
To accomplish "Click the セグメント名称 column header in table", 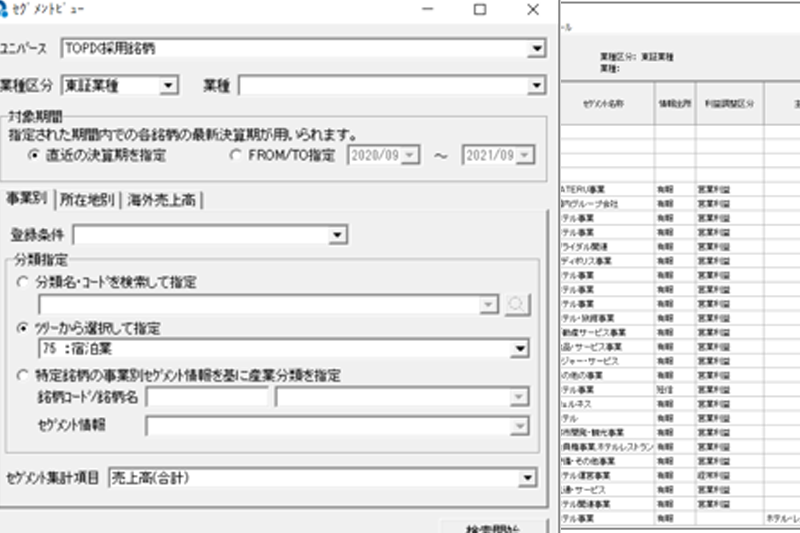I will pos(607,103).
